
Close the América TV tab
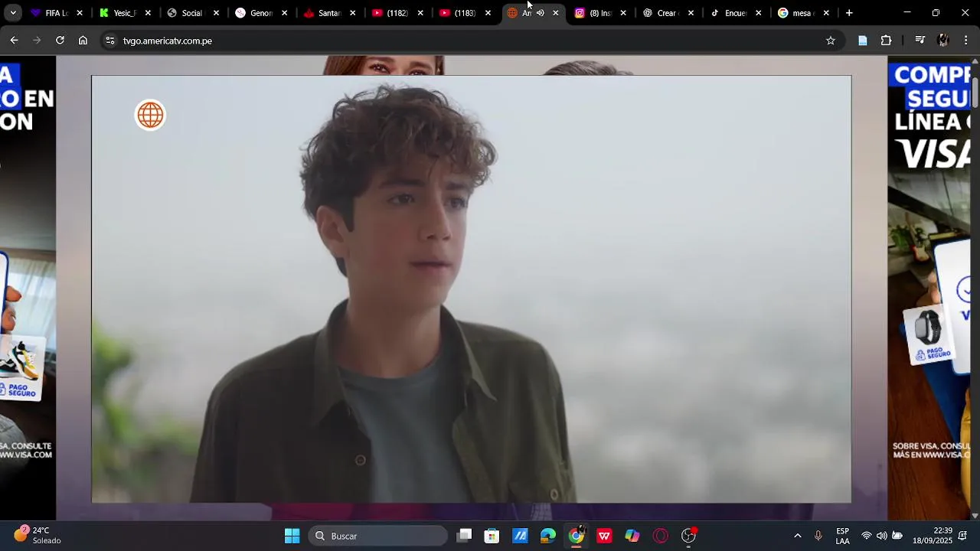[x=556, y=13]
